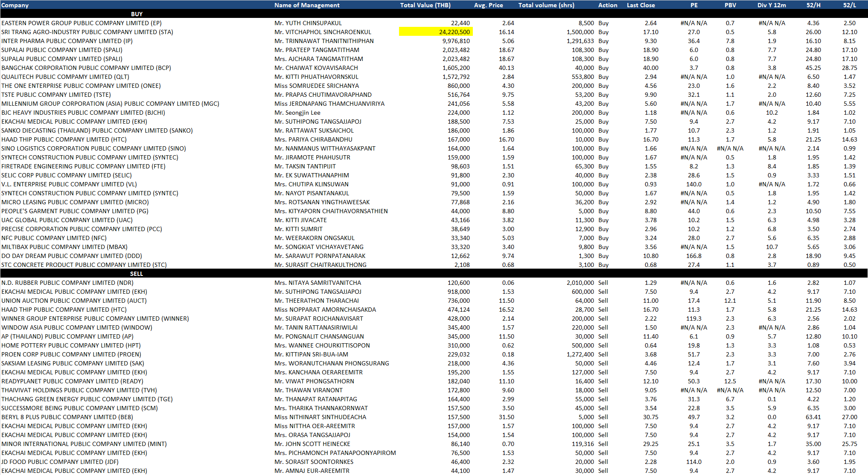868x475 pixels.
Task: Click THE ONE ENTERPRISE (ONEE) cell
Action: tap(81, 86)
